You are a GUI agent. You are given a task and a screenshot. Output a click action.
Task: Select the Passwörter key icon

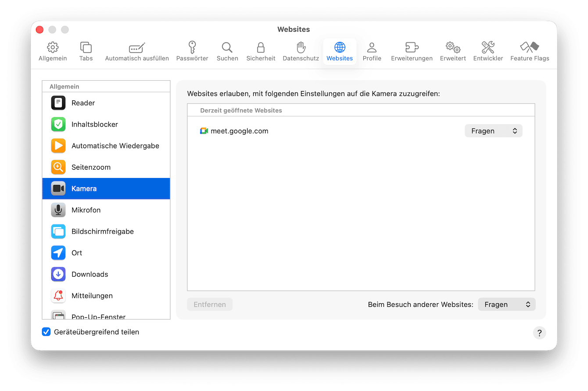[x=192, y=50]
